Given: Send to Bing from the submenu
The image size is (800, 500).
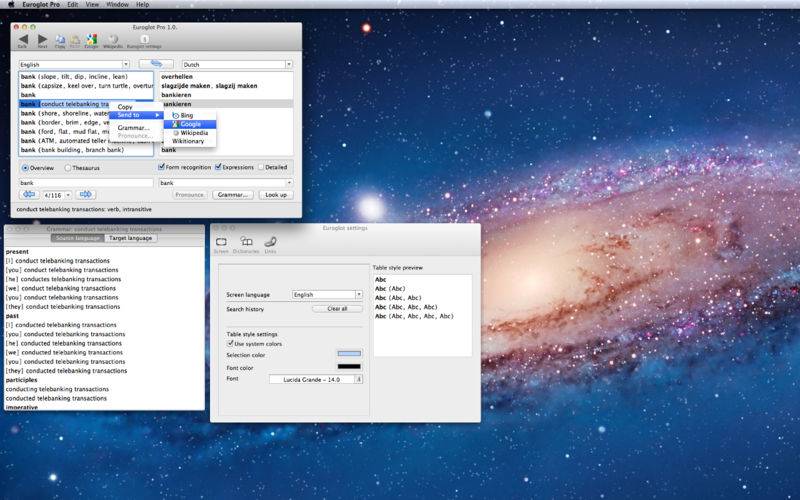Looking at the screenshot, I should pos(190,115).
